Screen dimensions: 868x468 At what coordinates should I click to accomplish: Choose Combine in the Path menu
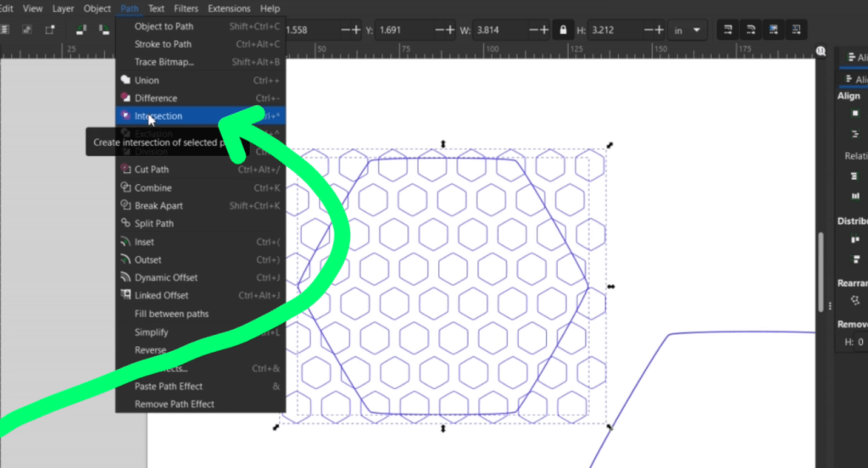click(x=153, y=188)
